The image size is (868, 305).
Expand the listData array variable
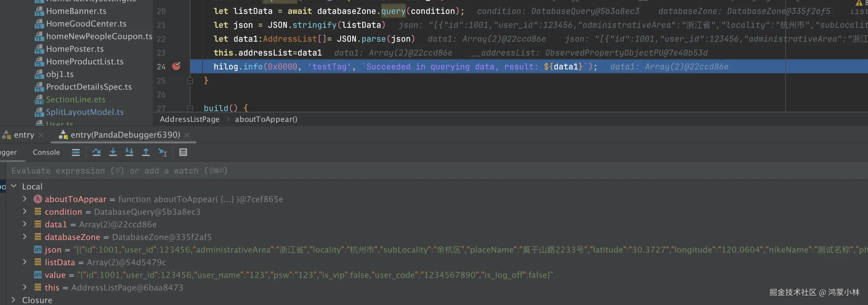(25, 261)
